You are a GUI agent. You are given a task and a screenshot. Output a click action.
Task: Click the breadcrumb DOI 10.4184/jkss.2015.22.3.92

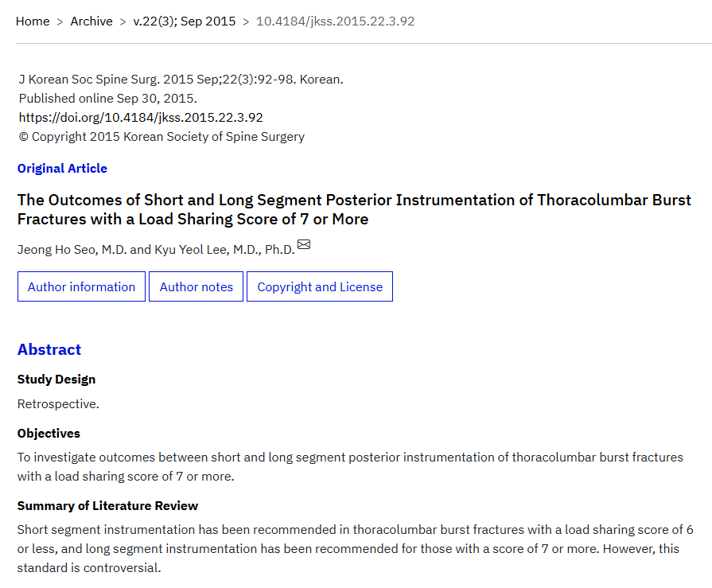click(x=335, y=21)
